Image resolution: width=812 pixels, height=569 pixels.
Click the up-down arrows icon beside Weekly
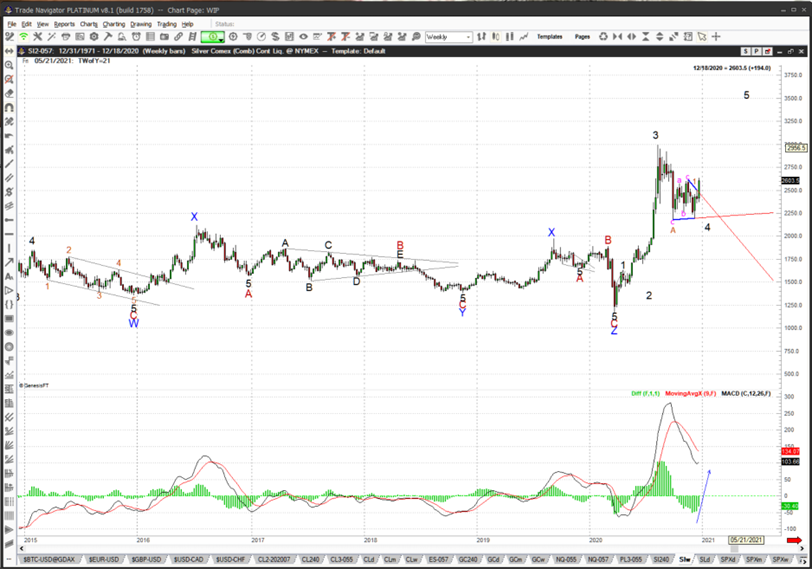(x=482, y=37)
